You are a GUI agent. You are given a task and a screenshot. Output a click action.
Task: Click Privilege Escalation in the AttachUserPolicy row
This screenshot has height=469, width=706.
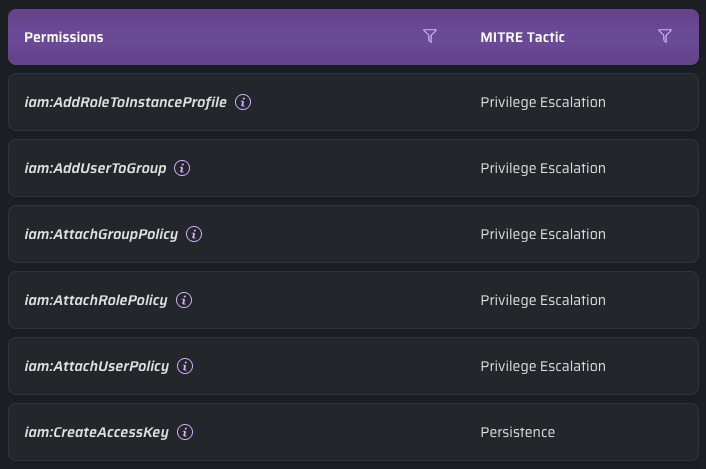pyautogui.click(x=543, y=366)
